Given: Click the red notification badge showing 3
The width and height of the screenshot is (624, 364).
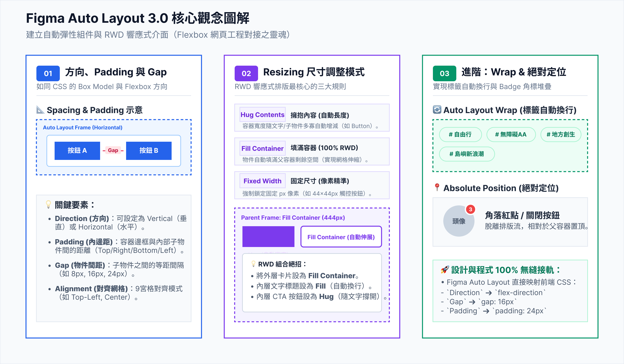Looking at the screenshot, I should [x=470, y=210].
